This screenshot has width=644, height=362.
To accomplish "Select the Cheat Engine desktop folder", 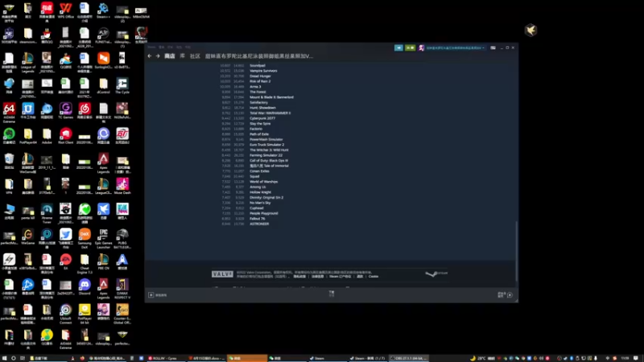I will click(85, 264).
